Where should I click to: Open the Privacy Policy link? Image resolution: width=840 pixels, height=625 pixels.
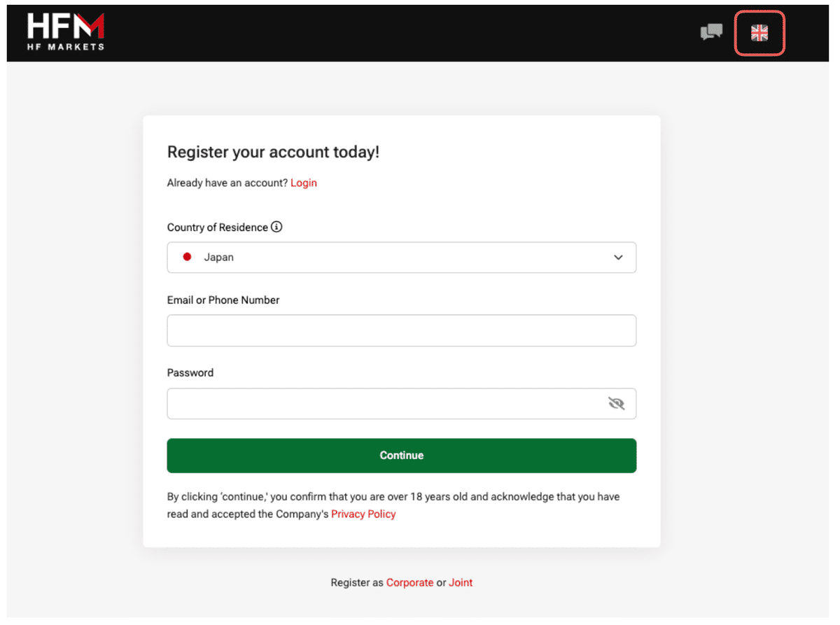click(363, 514)
